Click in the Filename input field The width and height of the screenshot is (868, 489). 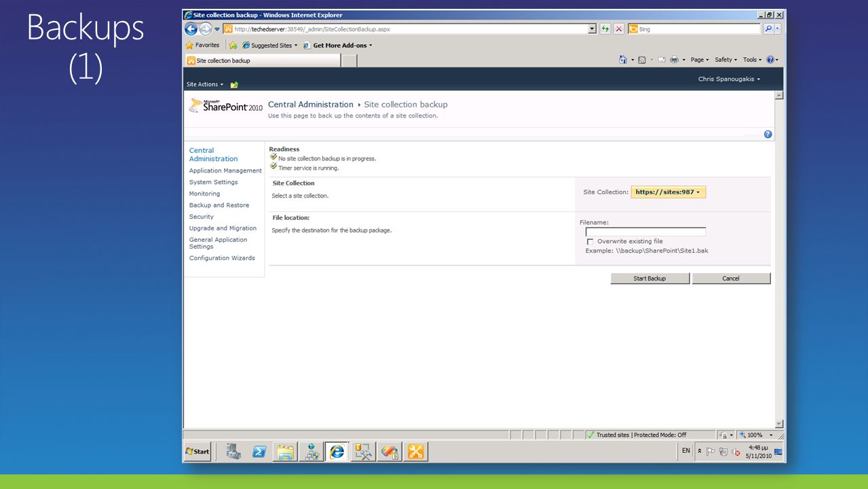click(645, 232)
